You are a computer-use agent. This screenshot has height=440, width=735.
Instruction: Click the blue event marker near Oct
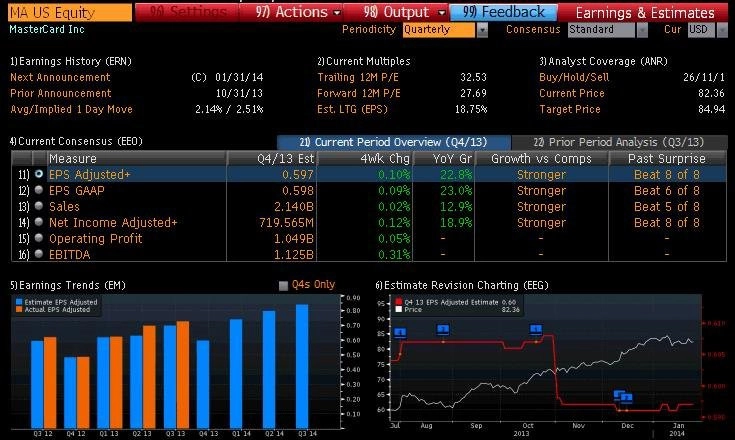click(x=536, y=329)
